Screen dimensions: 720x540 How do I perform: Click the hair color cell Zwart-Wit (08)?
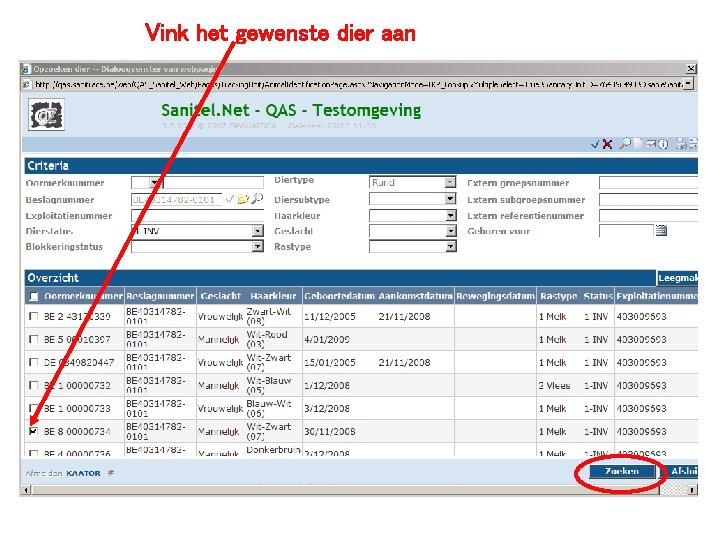269,316
